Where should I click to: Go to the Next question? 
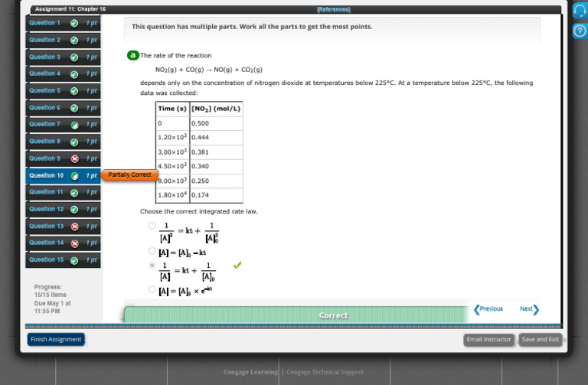[529, 309]
